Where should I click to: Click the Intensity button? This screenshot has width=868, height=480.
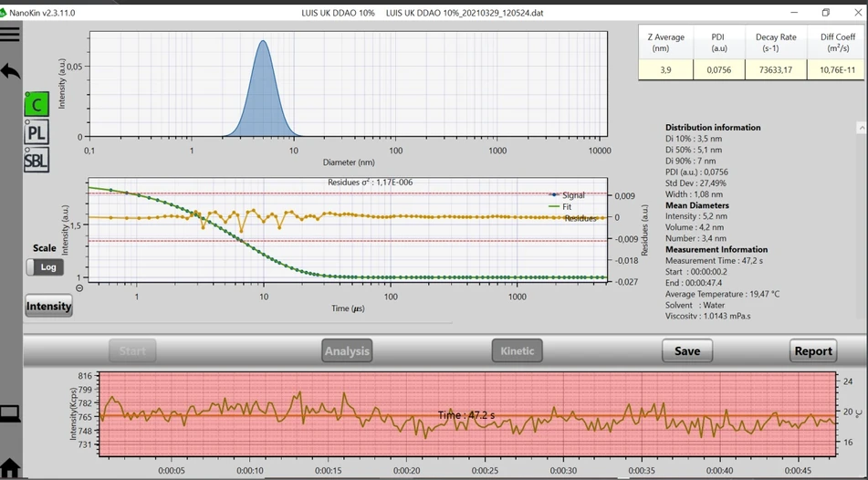[x=48, y=306]
